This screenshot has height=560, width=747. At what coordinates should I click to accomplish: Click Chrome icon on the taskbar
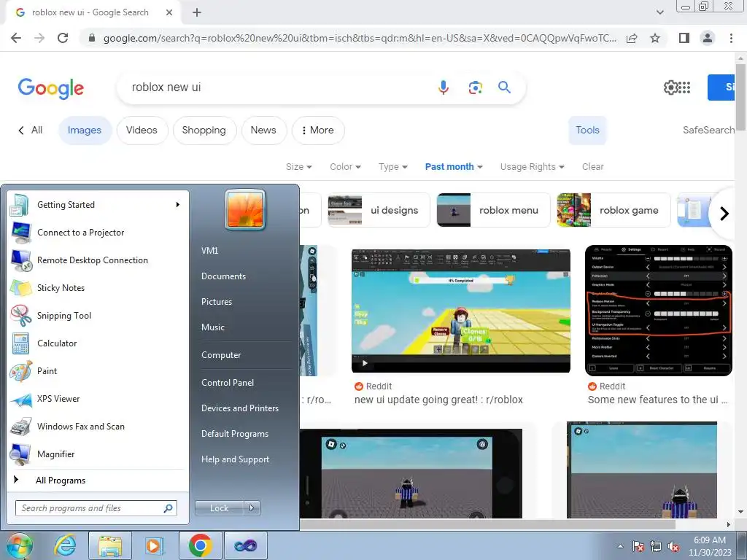pos(200,545)
